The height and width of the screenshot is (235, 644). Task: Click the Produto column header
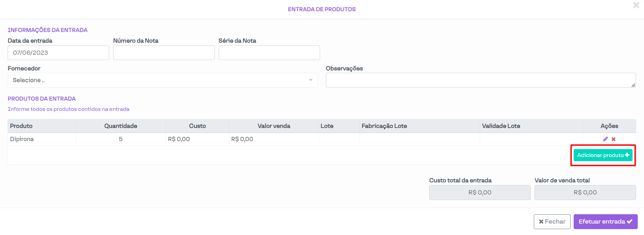point(21,126)
